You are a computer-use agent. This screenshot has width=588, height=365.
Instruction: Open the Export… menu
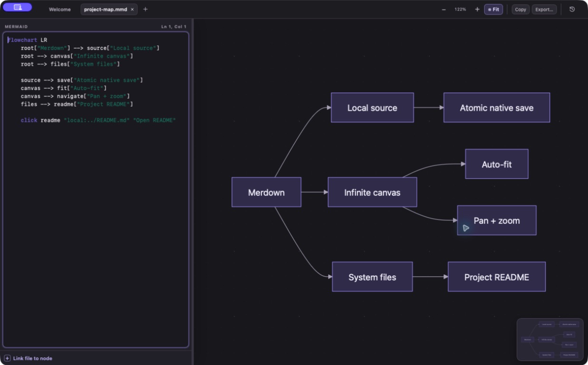(x=544, y=10)
